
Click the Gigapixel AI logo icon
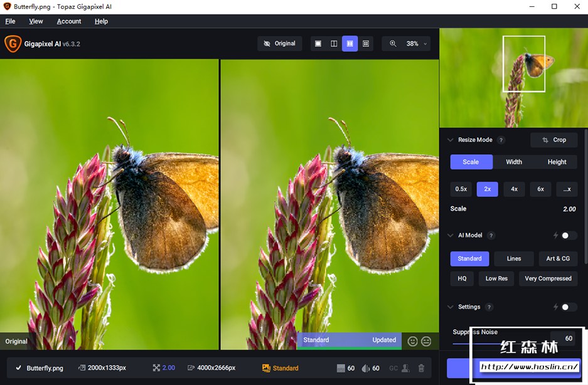[13, 43]
